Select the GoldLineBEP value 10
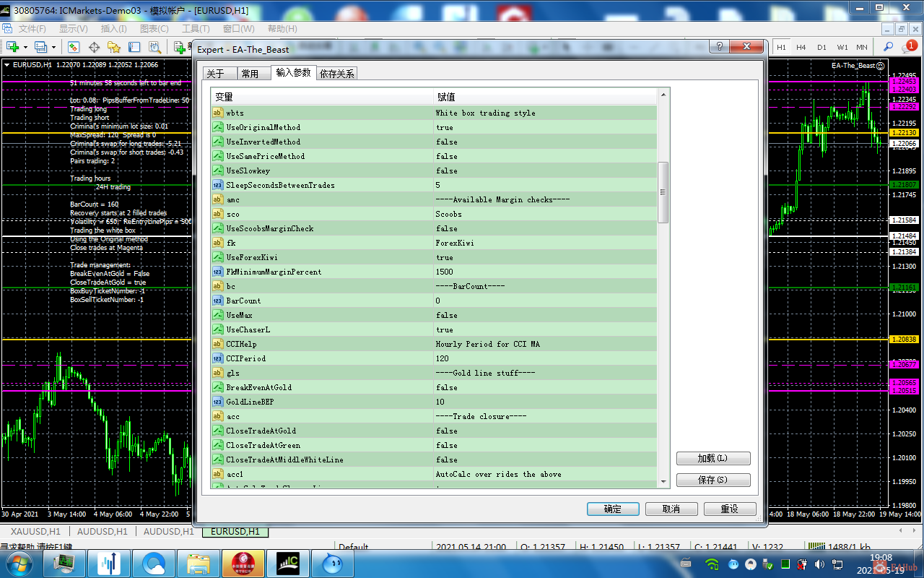Image resolution: width=924 pixels, height=578 pixels. [440, 402]
